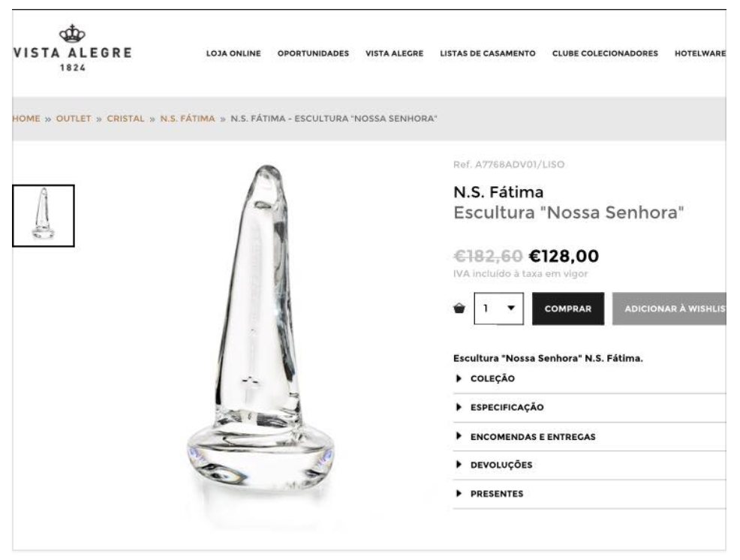Open the Oportunidades menu

[x=313, y=54]
